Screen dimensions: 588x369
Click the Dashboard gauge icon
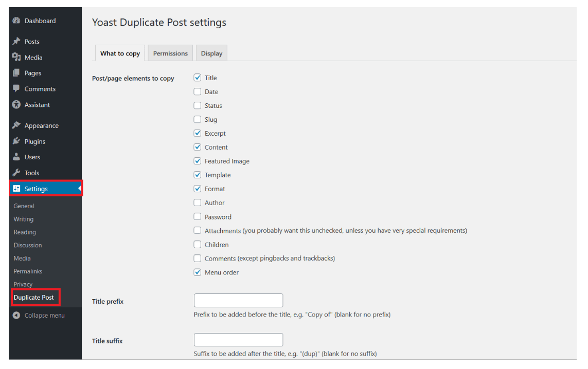[x=16, y=21]
